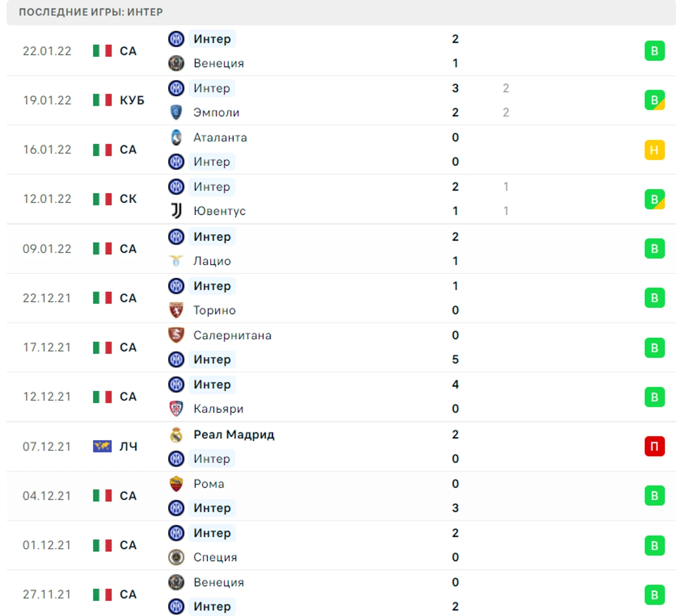Click the Cagliari club crest

[x=176, y=409]
